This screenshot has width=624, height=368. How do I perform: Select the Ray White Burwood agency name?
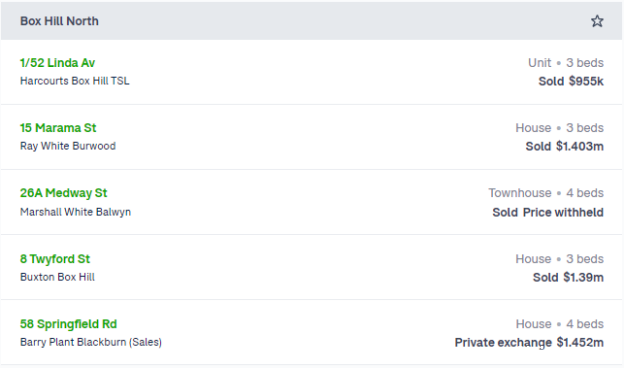(68, 146)
